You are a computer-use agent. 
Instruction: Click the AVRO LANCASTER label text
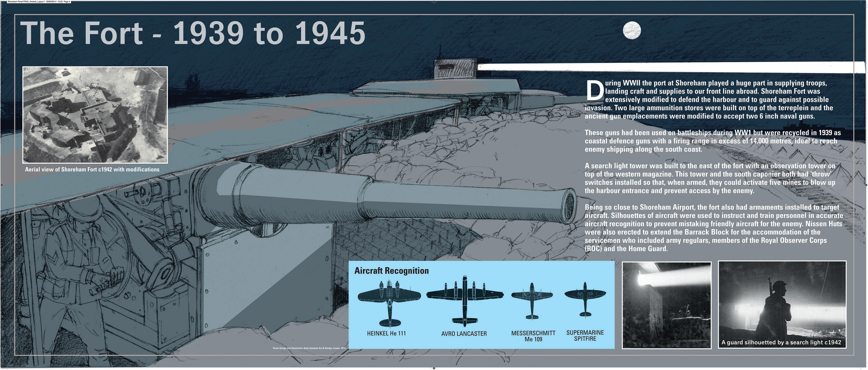pos(464,334)
